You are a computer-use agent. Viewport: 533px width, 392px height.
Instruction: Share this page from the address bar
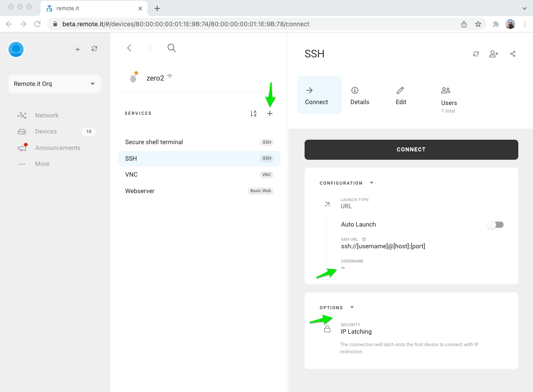coord(464,24)
